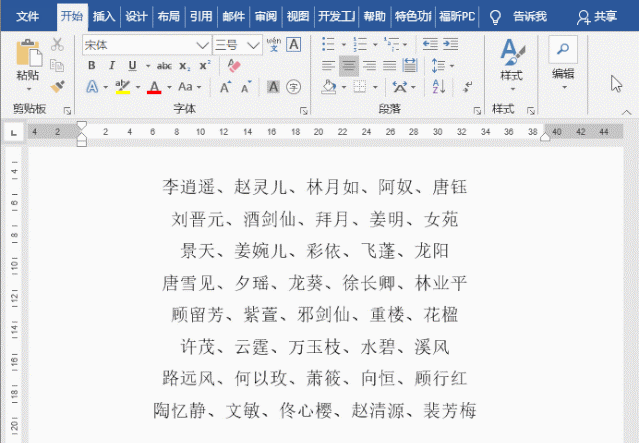Toggle Underline formatting
Viewport: 639px width, 443px height.
(x=132, y=66)
